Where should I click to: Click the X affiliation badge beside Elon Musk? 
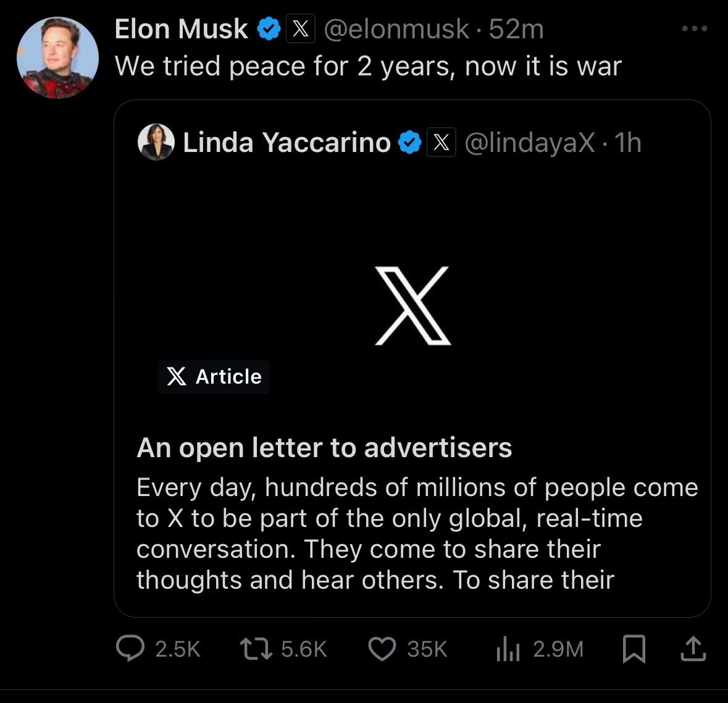point(301,29)
